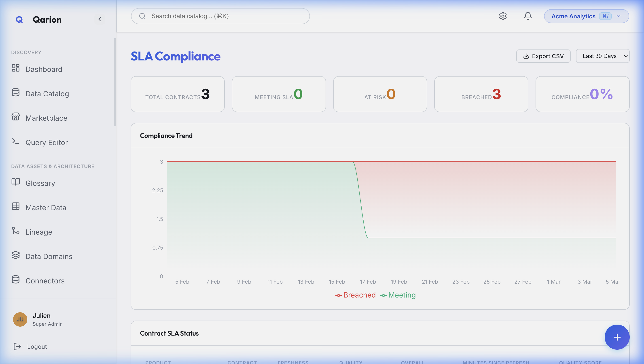Viewport: 644px width, 364px height.
Task: Open the Connectors page
Action: coord(45,281)
